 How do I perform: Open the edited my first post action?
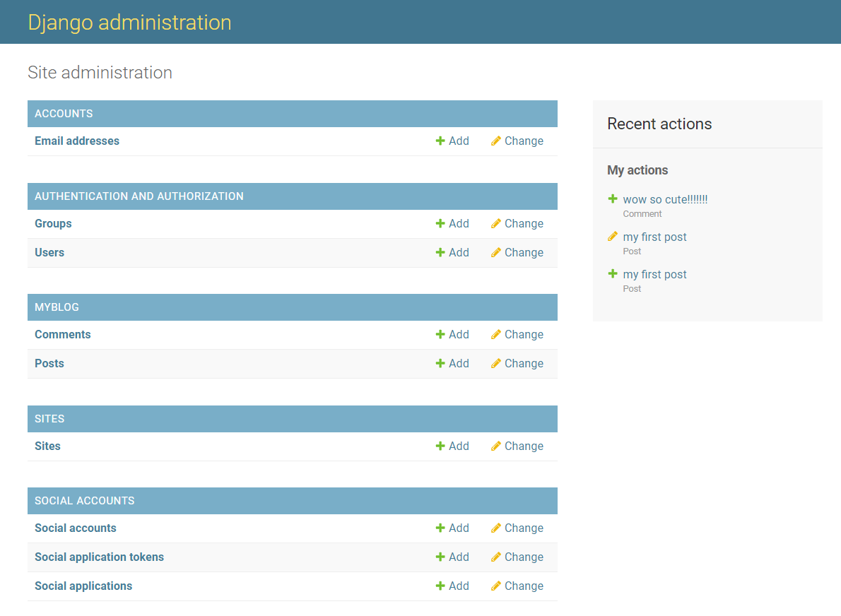point(654,237)
